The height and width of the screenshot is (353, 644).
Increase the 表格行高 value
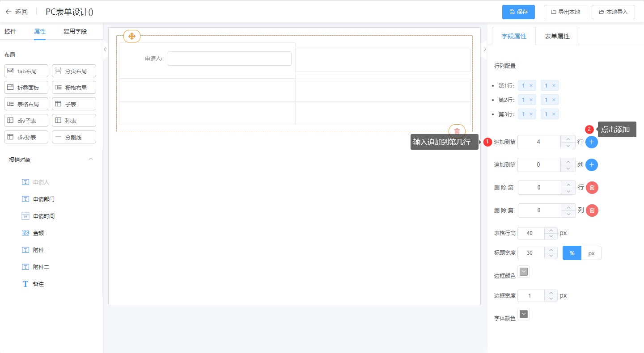[551, 230]
